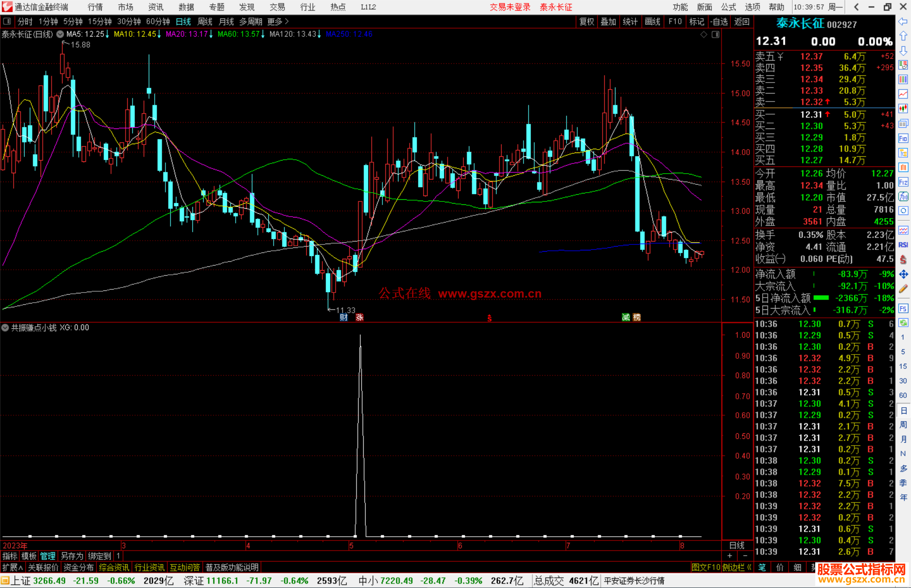Expand the 更多 period options

(278, 21)
